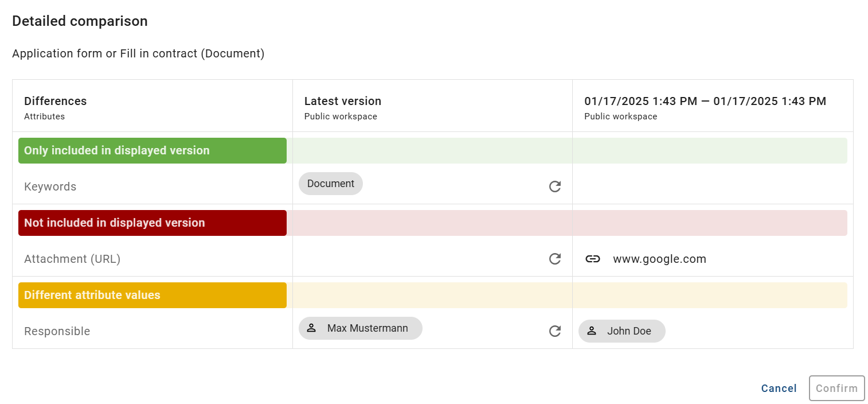Click the revert icon beside Attachment (URL)
The height and width of the screenshot is (404, 868).
tap(554, 259)
